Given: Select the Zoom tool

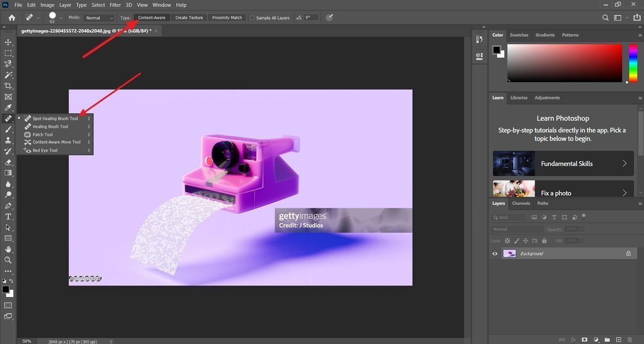Looking at the screenshot, I should 8,260.
